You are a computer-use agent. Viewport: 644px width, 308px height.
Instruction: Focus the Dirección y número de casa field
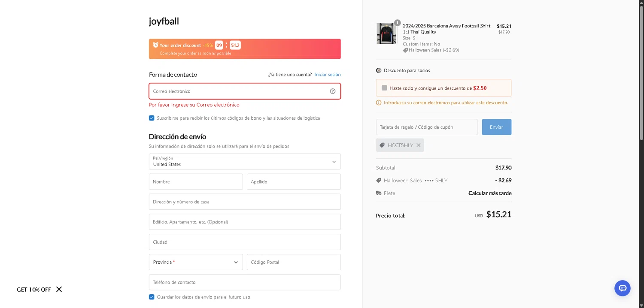pos(245,202)
